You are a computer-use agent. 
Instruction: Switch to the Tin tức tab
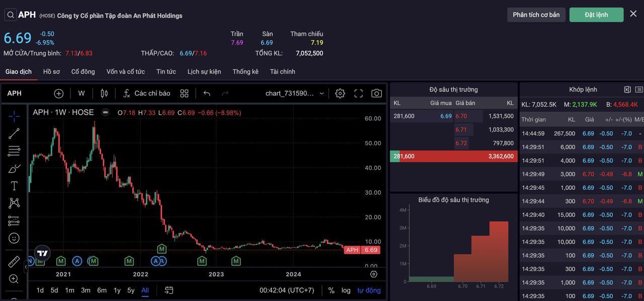coord(166,71)
